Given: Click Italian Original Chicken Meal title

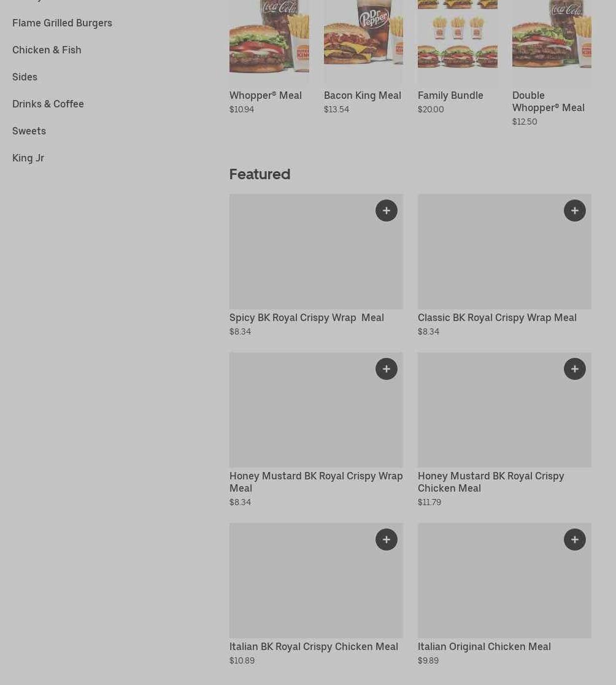Looking at the screenshot, I should [484, 646].
